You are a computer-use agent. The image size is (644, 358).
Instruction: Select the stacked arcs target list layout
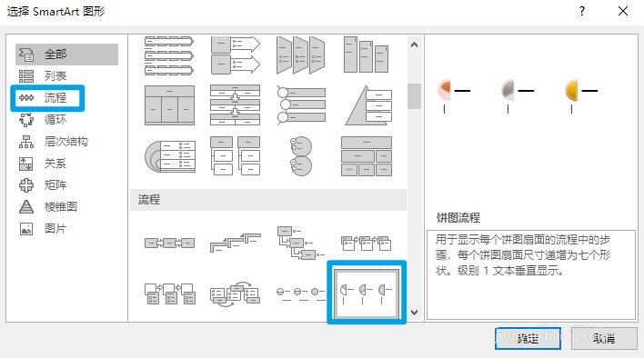pos(169,156)
